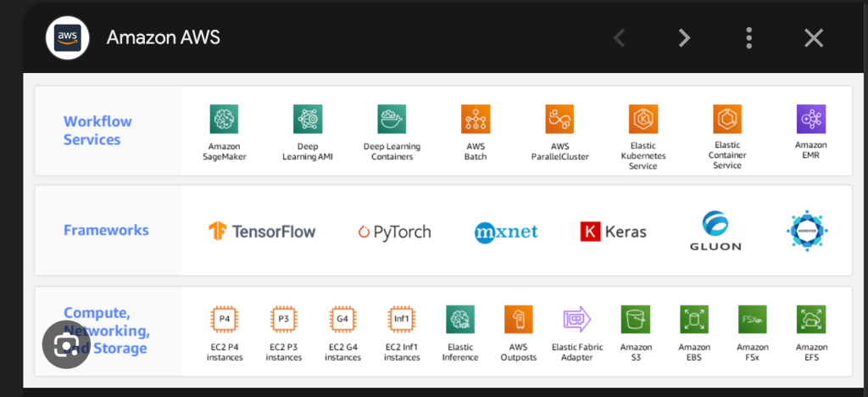Click the Deep Learning Containers label text
868x397 pixels.
click(392, 152)
